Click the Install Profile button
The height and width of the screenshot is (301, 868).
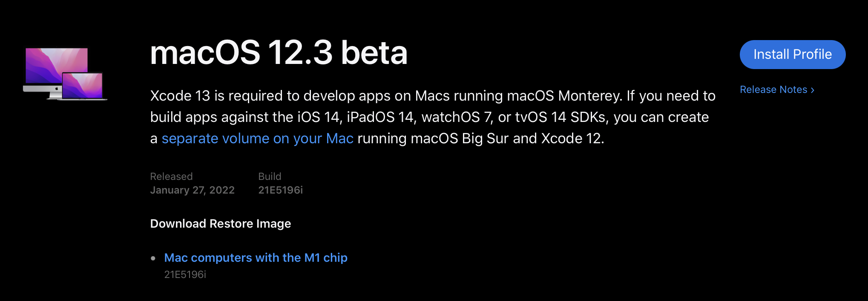tap(792, 55)
